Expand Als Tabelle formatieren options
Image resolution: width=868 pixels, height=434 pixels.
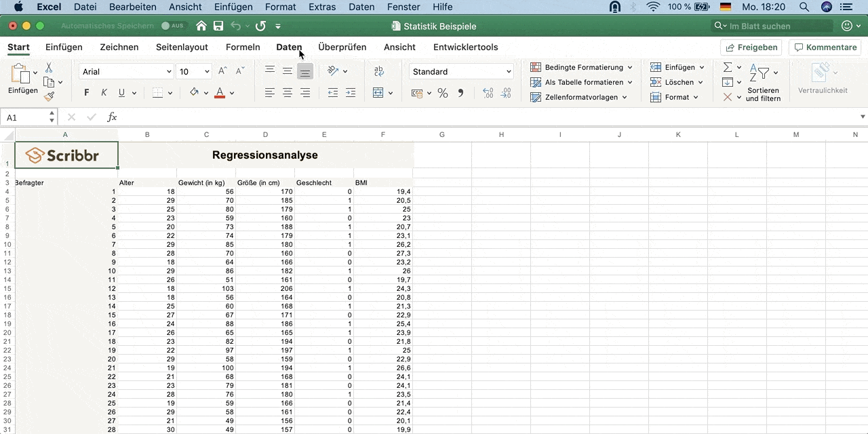tap(581, 82)
